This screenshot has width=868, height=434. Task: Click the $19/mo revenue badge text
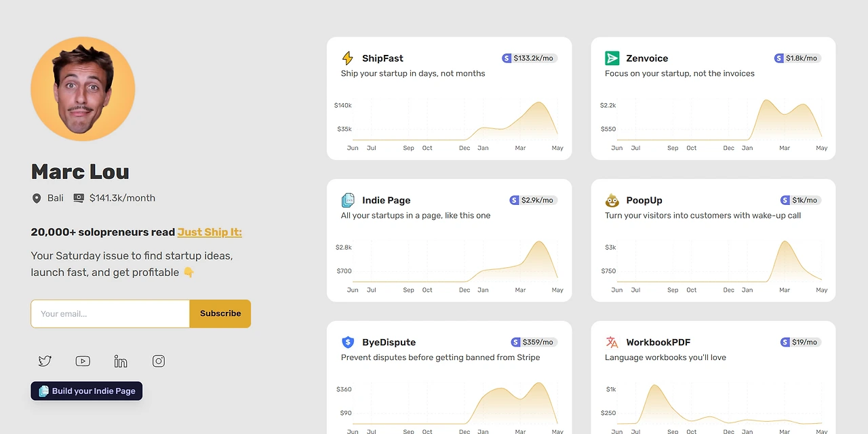(x=805, y=342)
